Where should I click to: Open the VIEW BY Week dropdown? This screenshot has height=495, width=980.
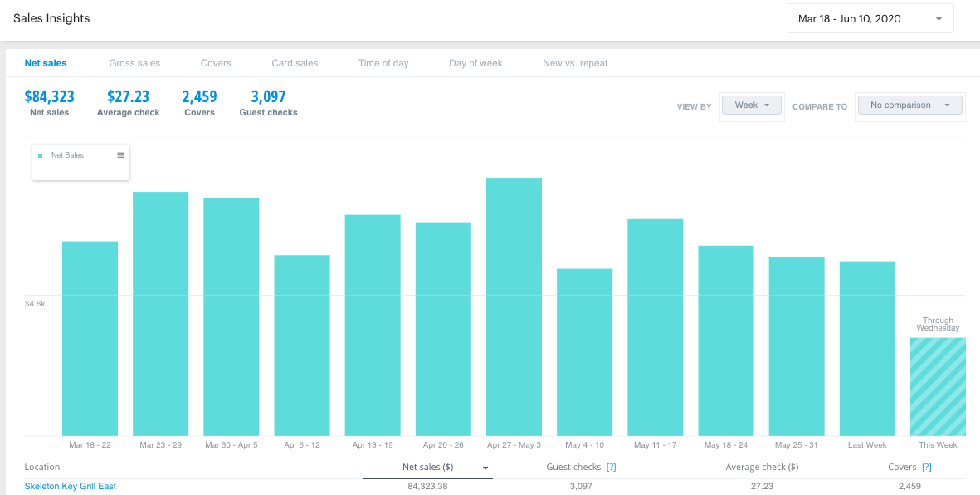pyautogui.click(x=751, y=105)
